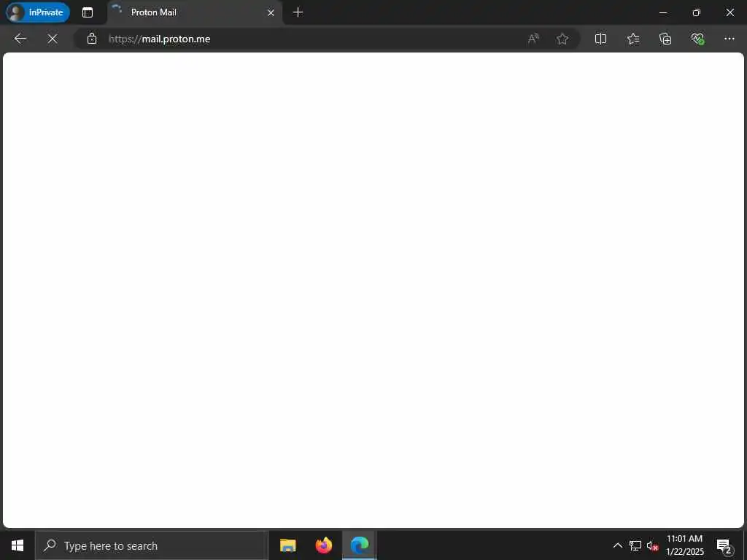747x560 pixels.
Task: Open File Explorer from taskbar
Action: coord(287,545)
